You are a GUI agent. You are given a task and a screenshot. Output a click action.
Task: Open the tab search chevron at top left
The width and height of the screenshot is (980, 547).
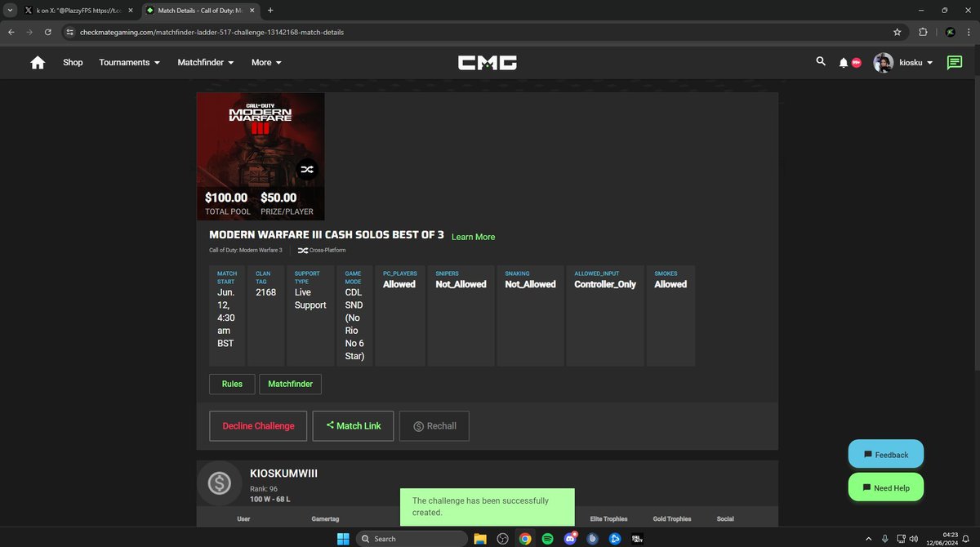[10, 11]
